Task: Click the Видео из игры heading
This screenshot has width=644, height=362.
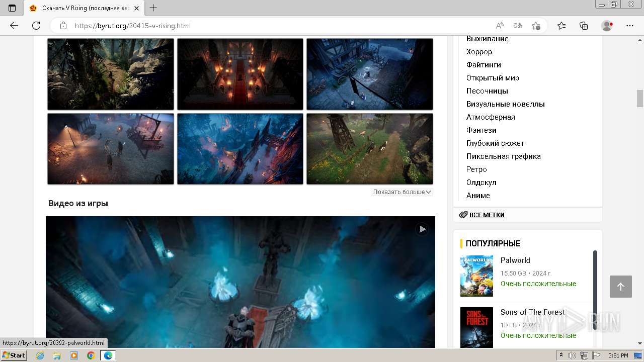Action: coord(78,203)
